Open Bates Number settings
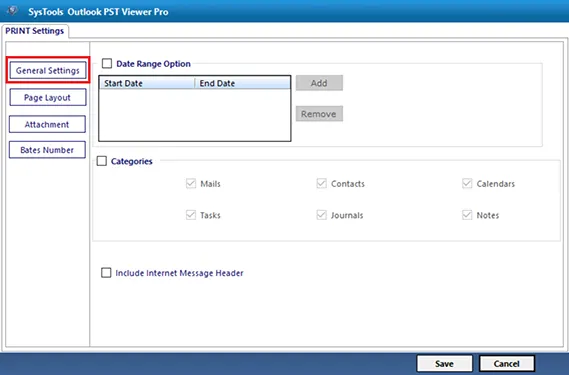The image size is (569, 375). click(x=47, y=150)
